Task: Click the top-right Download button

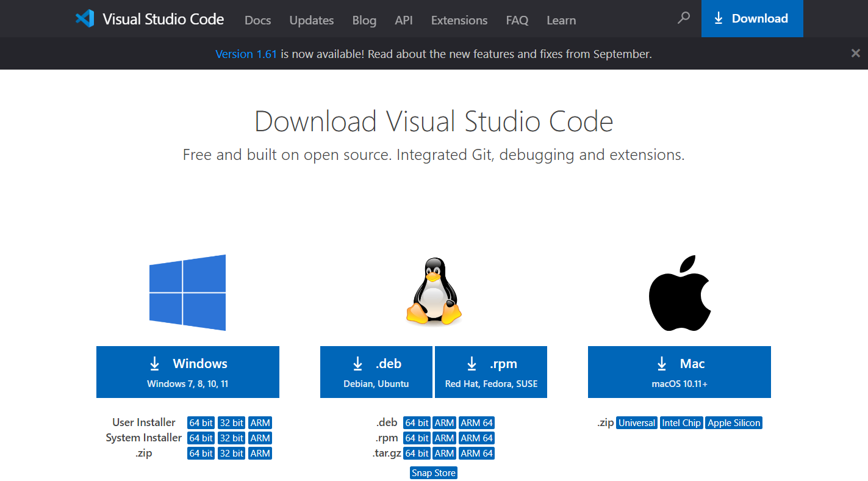Action: (x=752, y=18)
